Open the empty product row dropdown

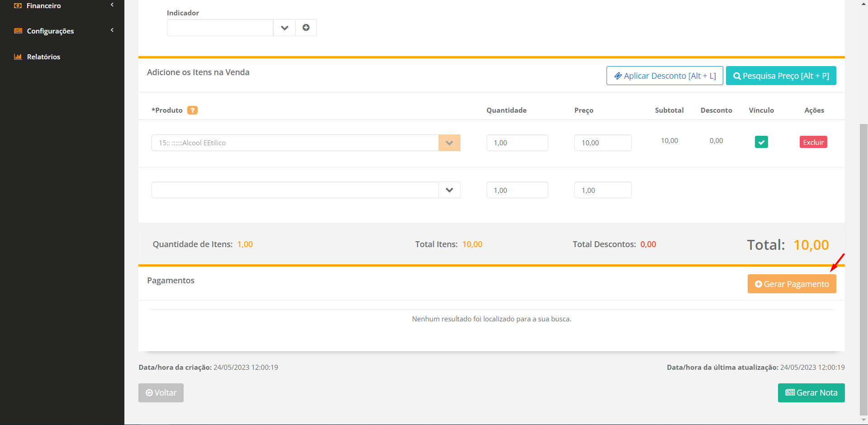(x=449, y=190)
